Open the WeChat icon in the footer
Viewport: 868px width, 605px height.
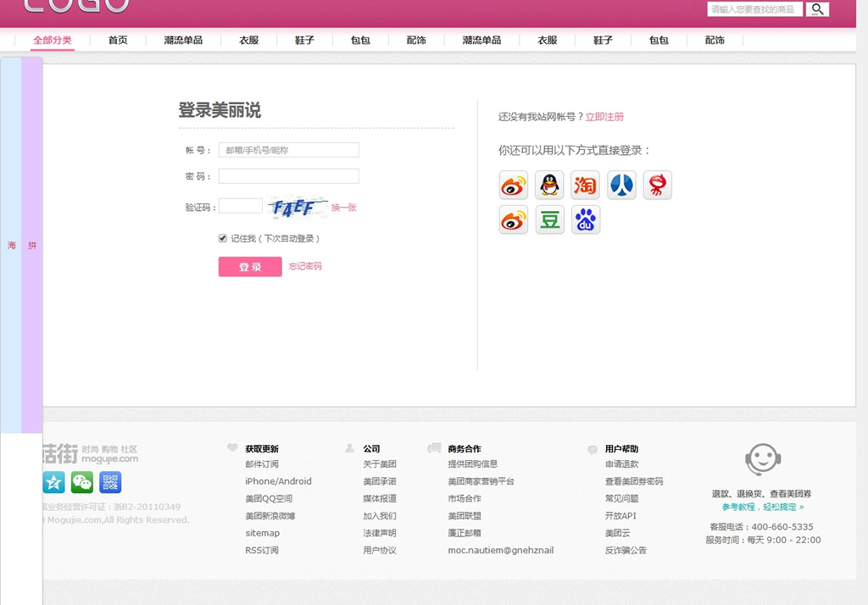(82, 482)
